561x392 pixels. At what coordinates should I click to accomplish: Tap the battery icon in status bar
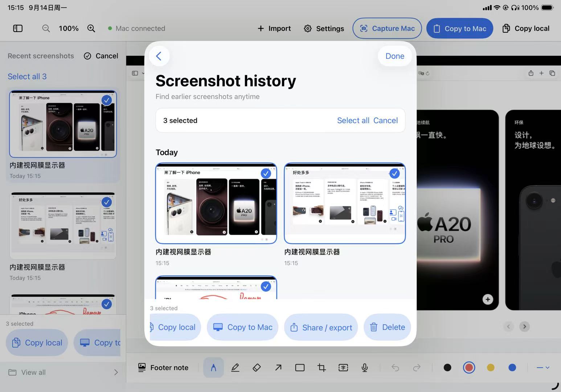tap(547, 8)
